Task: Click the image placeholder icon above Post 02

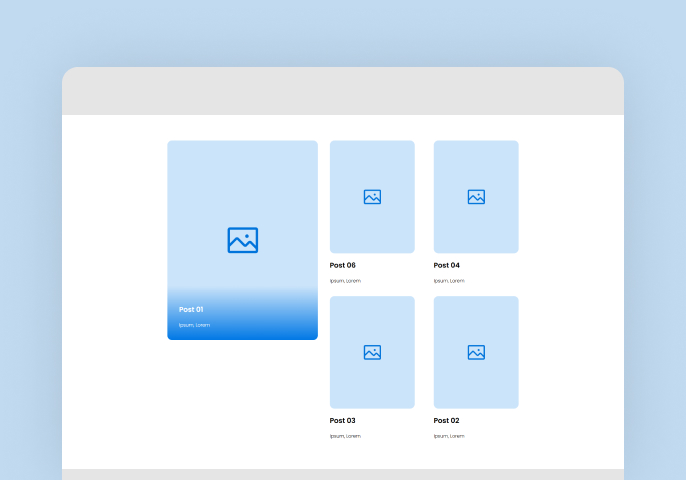Action: pyautogui.click(x=476, y=352)
